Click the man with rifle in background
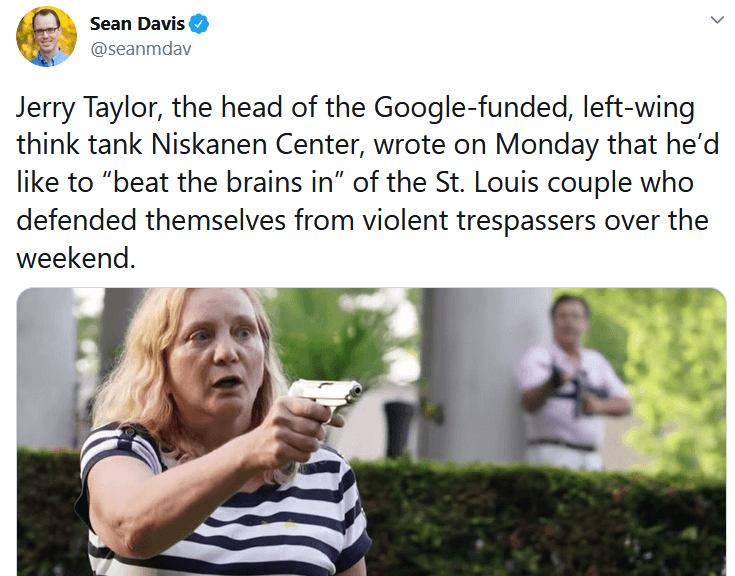735x576 pixels. tap(572, 382)
